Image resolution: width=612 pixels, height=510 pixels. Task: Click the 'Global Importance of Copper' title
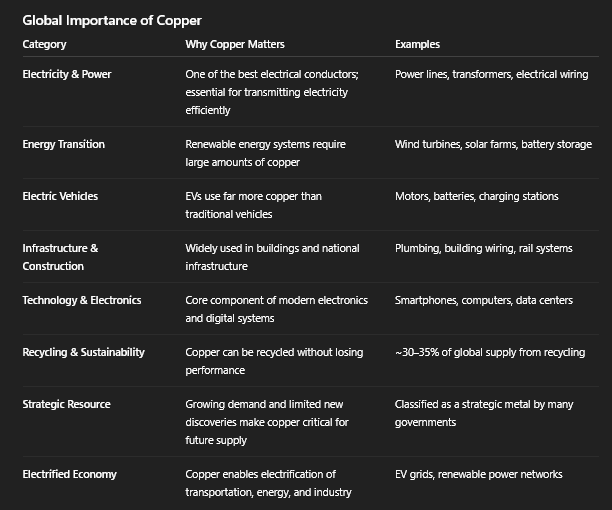pyautogui.click(x=111, y=20)
